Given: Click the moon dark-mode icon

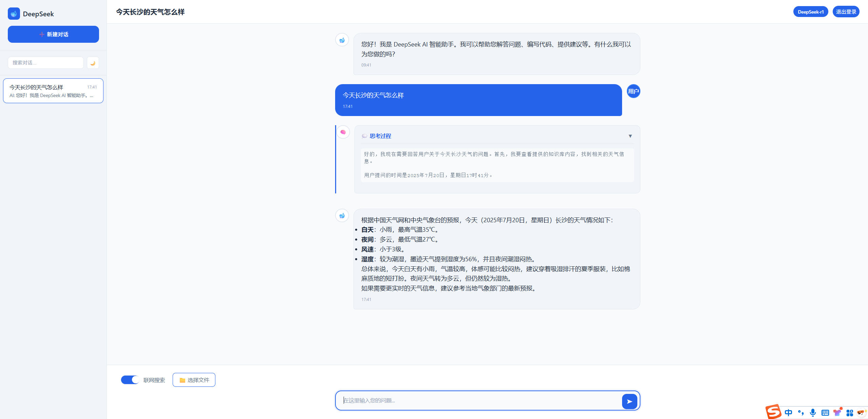Looking at the screenshot, I should coord(93,63).
